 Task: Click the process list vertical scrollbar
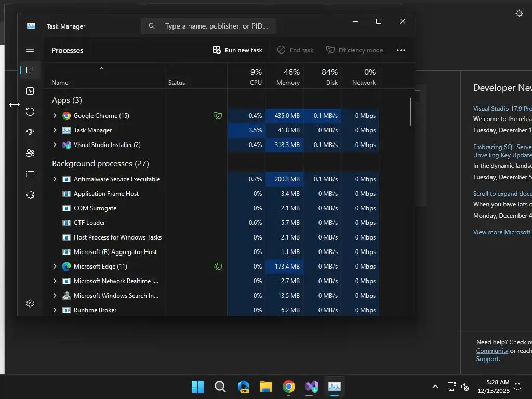[x=410, y=112]
